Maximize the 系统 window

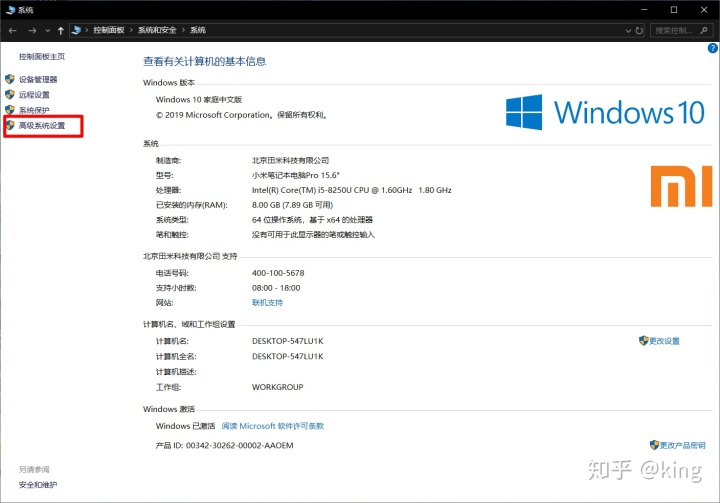click(x=674, y=10)
